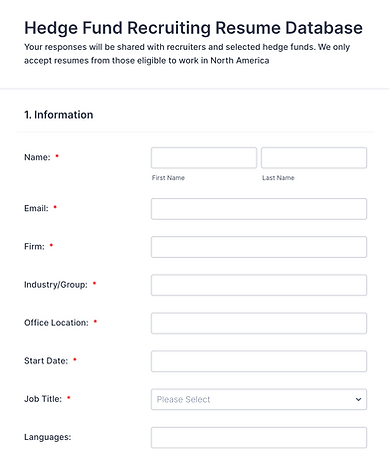Viewport: 389px width, 456px height.
Task: Click the Languages label
Action: point(48,437)
